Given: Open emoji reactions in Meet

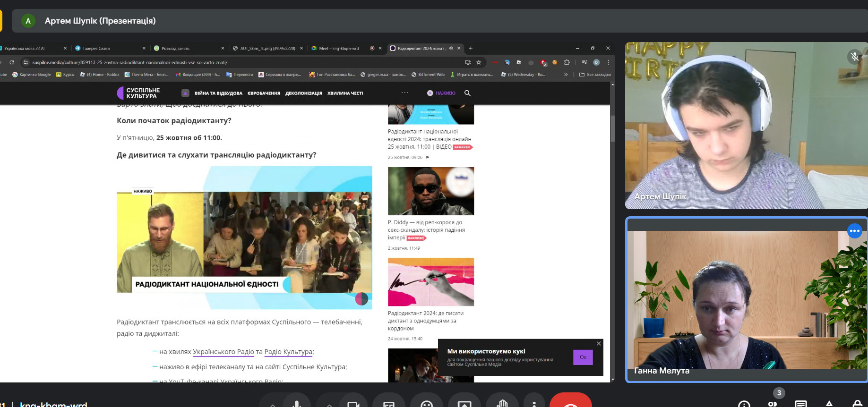Looking at the screenshot, I should (x=427, y=402).
